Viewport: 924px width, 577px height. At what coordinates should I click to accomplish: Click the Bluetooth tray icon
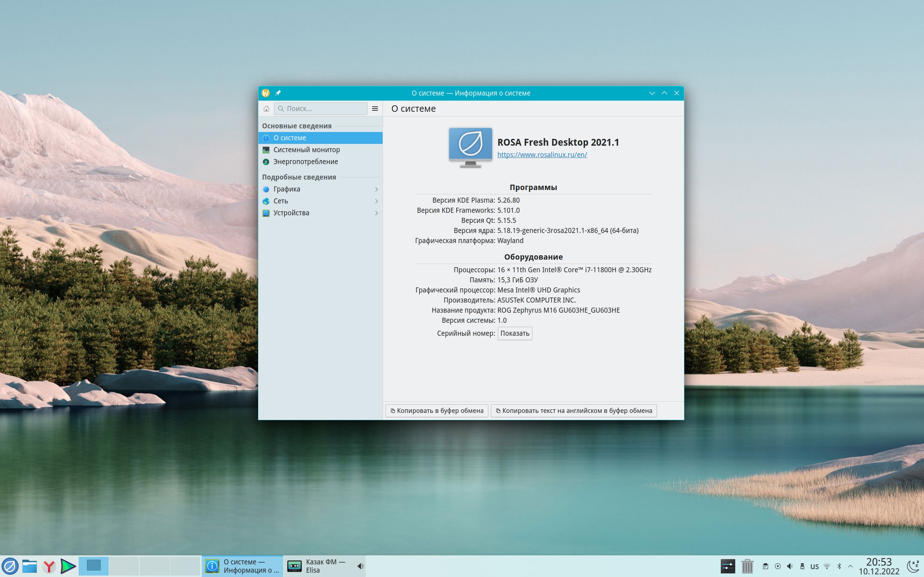tap(839, 566)
